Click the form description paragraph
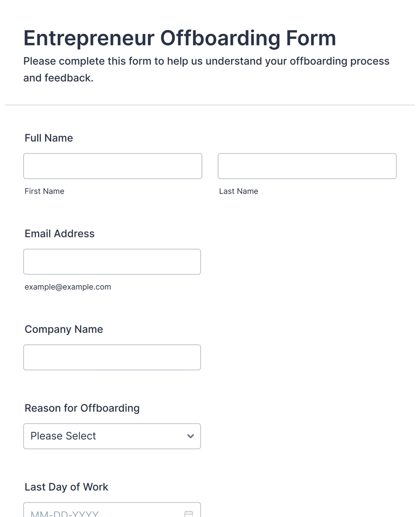The image size is (420, 517). pos(206,69)
